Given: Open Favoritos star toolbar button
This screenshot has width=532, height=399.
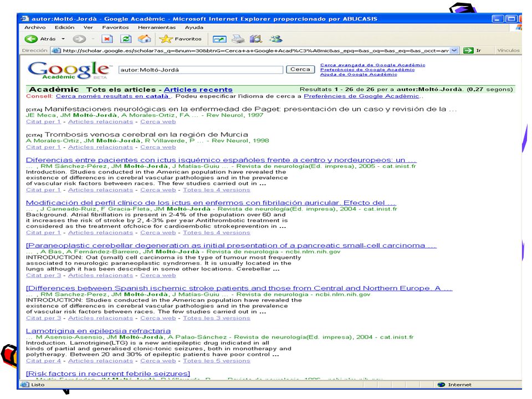Looking at the screenshot, I should point(181,39).
